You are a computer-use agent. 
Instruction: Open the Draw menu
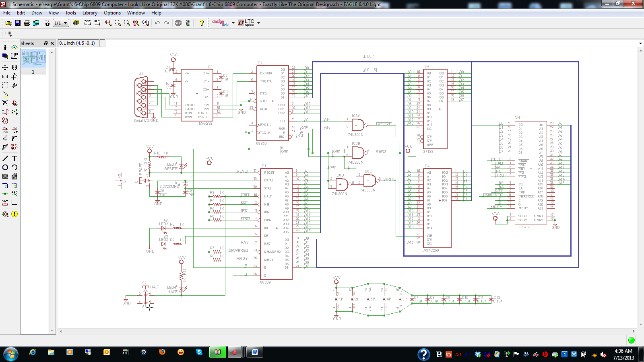[37, 13]
